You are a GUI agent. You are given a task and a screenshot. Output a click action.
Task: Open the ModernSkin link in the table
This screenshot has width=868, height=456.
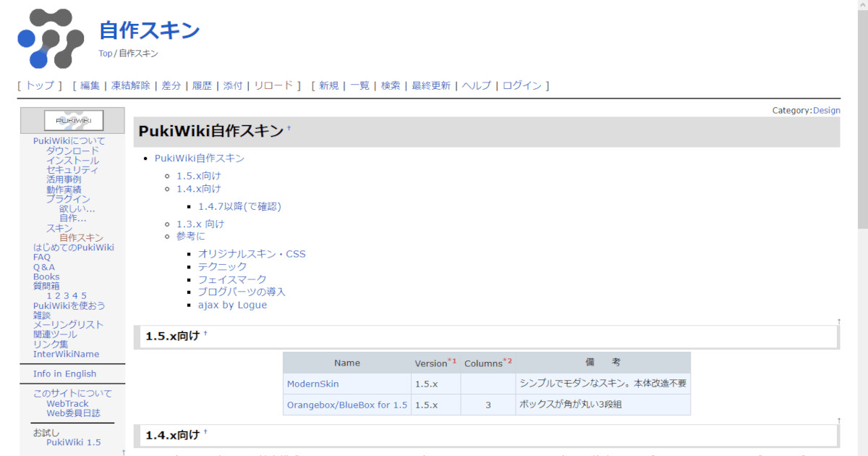coord(312,384)
